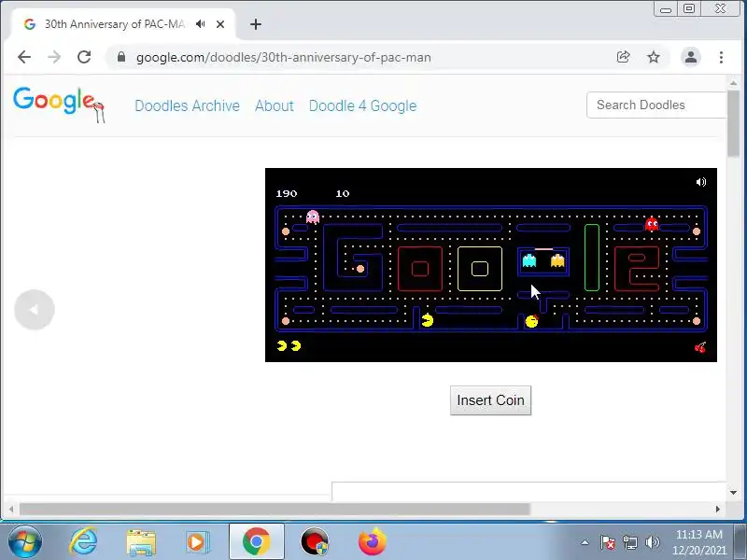Click the scroll down arrow
747x560 pixels.
(x=734, y=493)
